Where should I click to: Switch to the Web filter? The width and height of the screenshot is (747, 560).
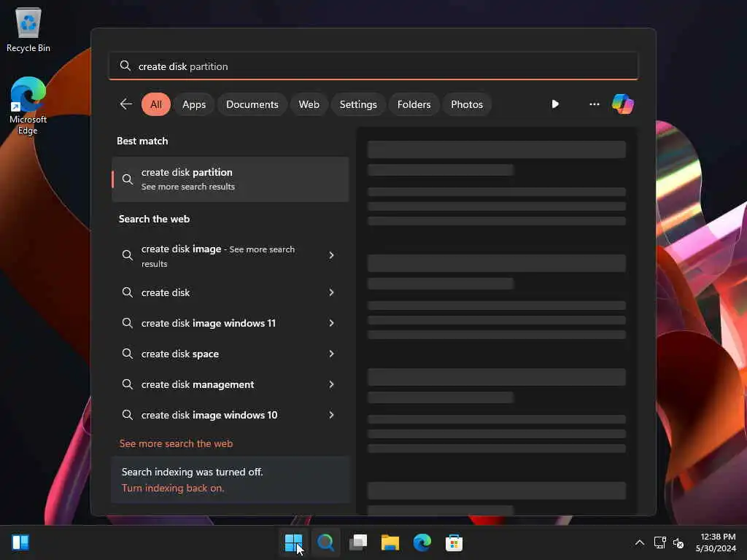coord(309,104)
